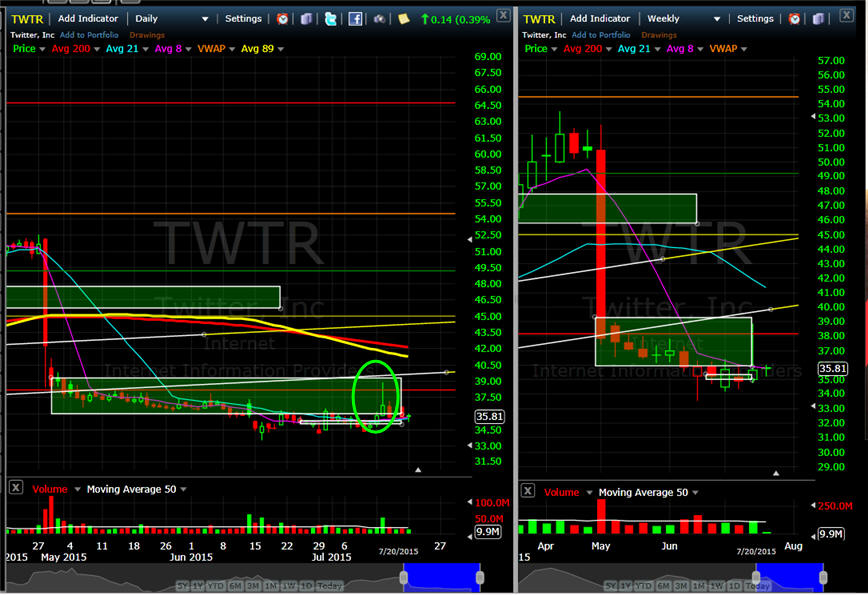Screen dimensions: 868x595
Task: Click the right range handle on the Daily navigator
Action: pos(480,577)
